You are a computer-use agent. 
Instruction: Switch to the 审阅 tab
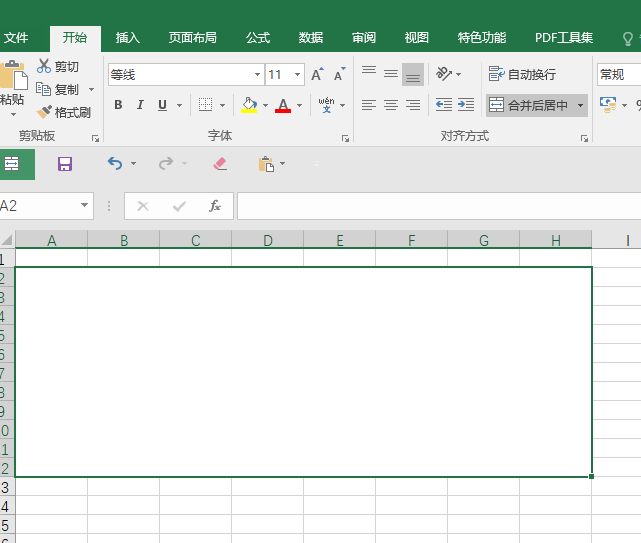364,38
